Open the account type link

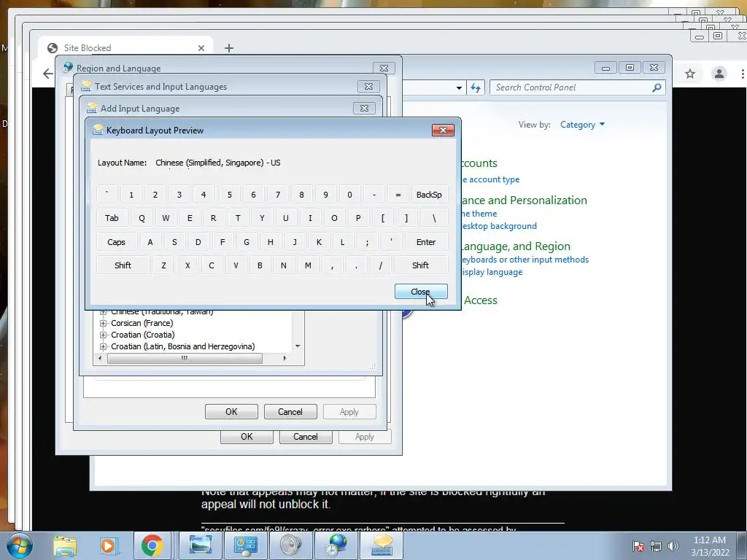click(x=490, y=179)
